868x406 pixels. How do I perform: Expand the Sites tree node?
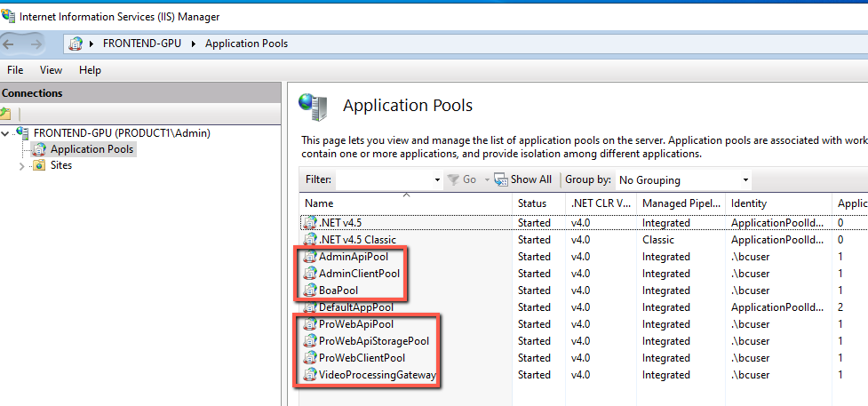coord(22,165)
